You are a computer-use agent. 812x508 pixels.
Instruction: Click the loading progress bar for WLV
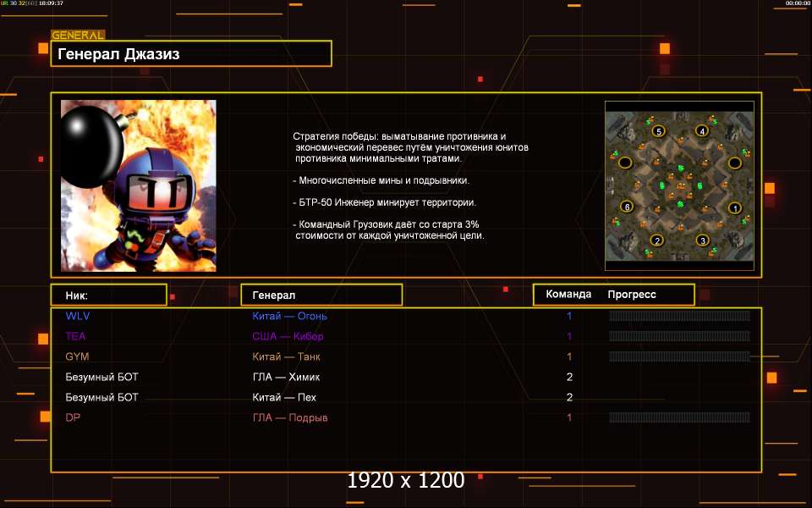point(679,316)
